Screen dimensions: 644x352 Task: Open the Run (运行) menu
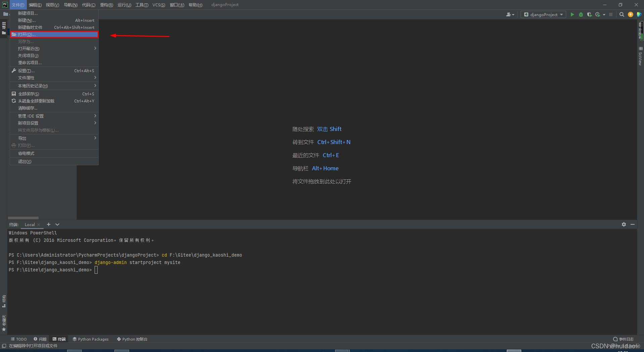point(124,5)
